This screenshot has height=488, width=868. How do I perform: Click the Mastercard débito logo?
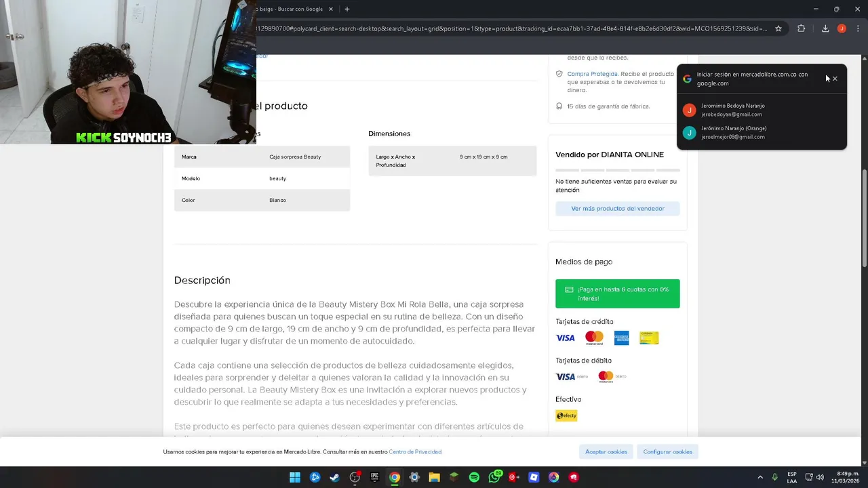pyautogui.click(x=612, y=377)
